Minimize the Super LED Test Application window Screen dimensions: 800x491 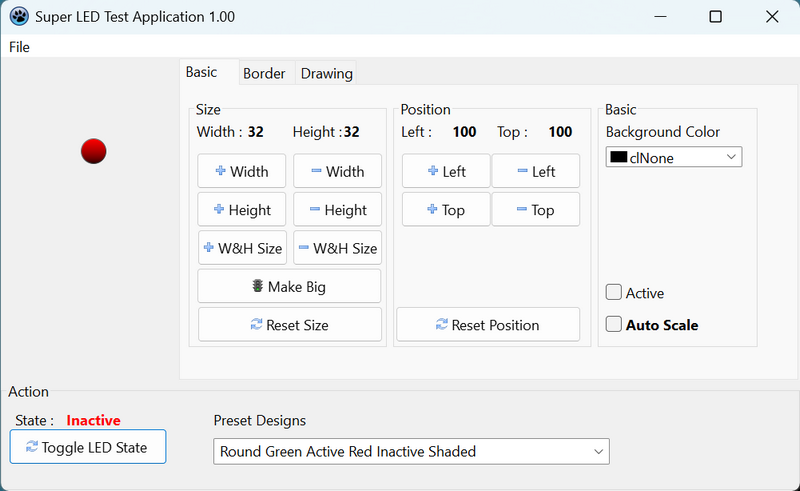pyautogui.click(x=660, y=17)
